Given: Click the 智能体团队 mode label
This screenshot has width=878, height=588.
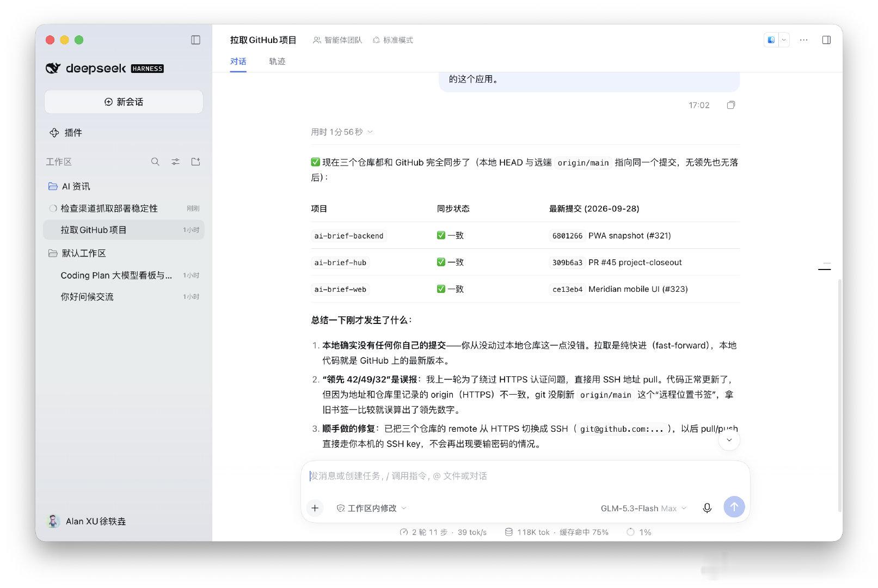Looking at the screenshot, I should (x=337, y=40).
